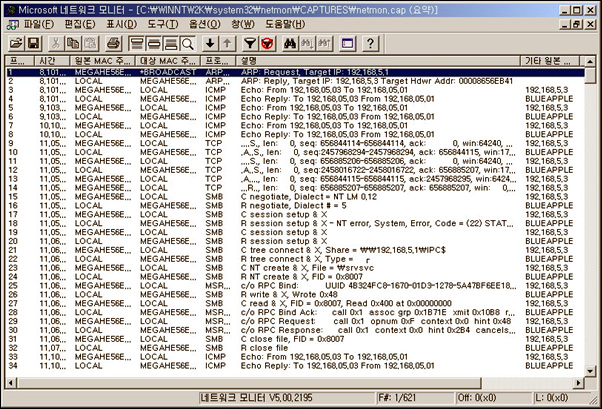Toggle the Zoom pane magnifier icon

point(188,43)
